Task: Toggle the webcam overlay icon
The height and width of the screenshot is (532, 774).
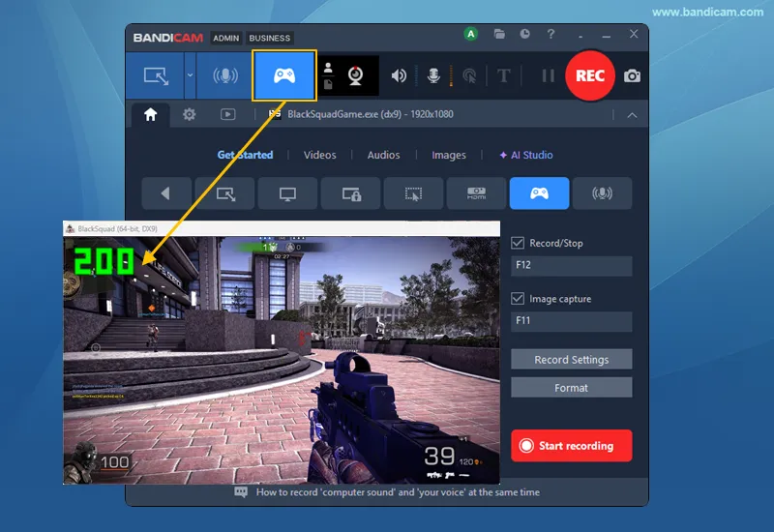Action: pos(355,75)
